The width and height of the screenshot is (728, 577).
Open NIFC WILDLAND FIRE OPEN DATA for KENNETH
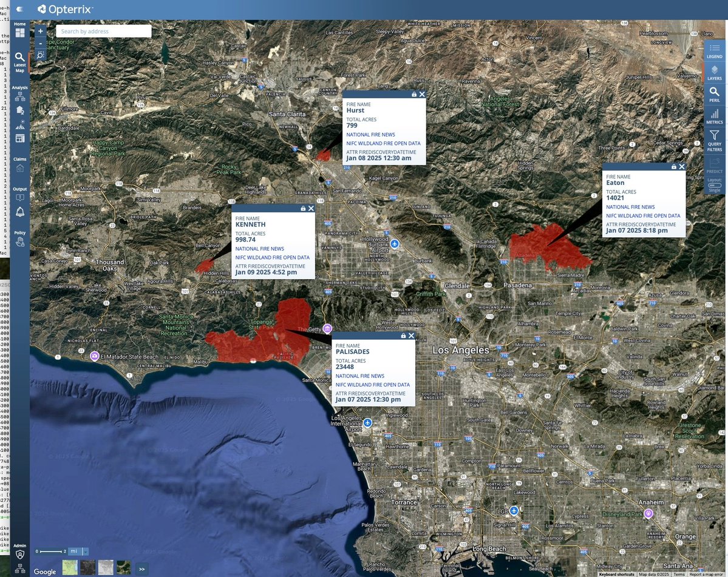pos(272,257)
